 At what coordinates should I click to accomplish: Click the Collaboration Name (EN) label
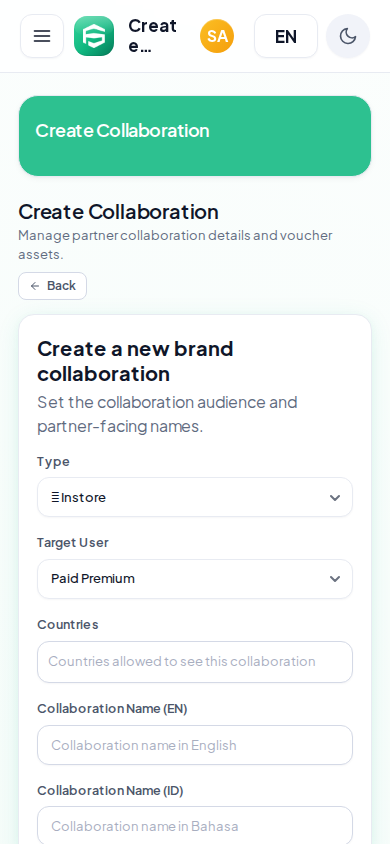pos(112,708)
